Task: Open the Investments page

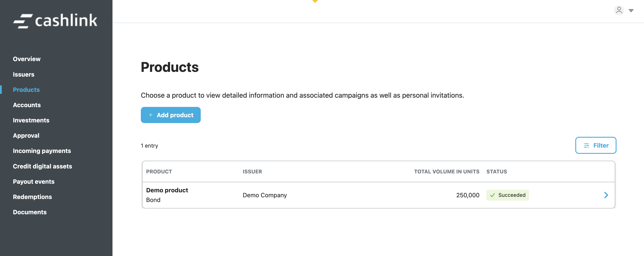Action: (x=31, y=120)
